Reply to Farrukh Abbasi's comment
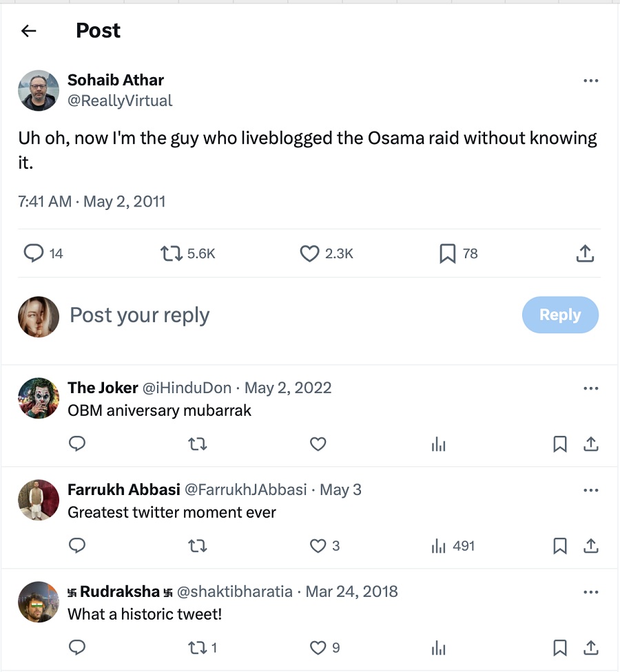The height and width of the screenshot is (672, 620). click(77, 546)
